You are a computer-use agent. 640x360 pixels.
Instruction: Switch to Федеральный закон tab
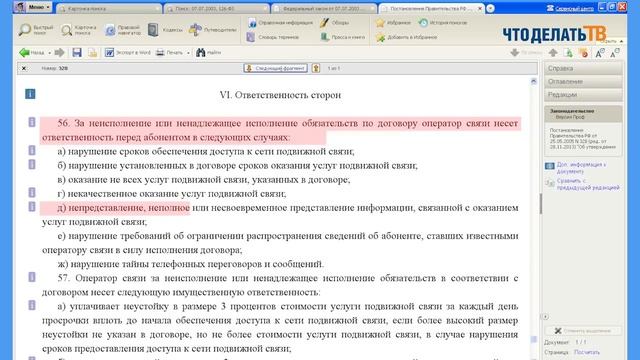(324, 9)
